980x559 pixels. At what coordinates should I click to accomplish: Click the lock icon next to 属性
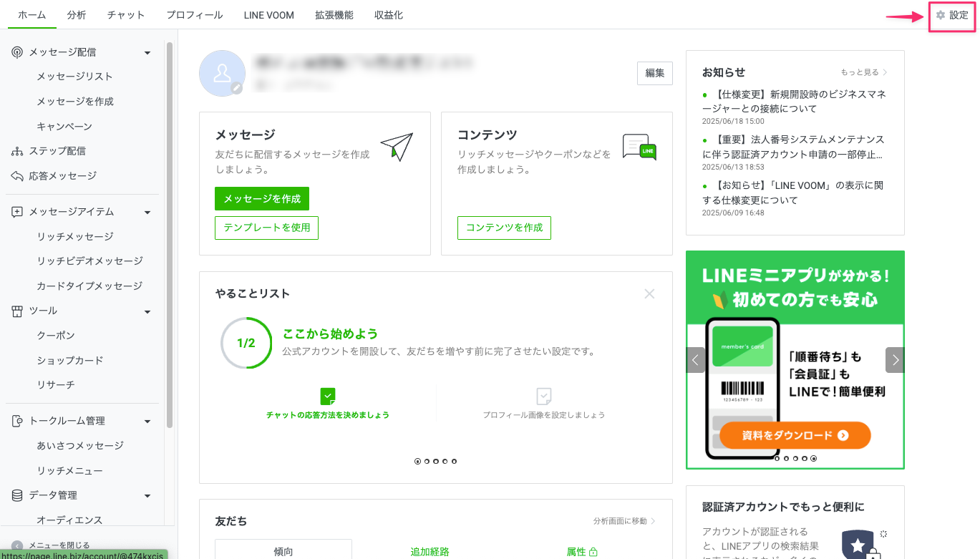pyautogui.click(x=593, y=552)
